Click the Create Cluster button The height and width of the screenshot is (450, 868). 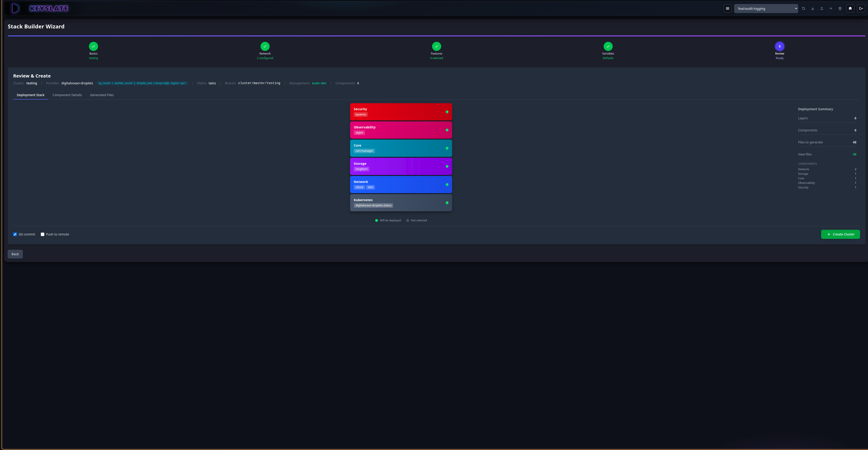click(840, 234)
